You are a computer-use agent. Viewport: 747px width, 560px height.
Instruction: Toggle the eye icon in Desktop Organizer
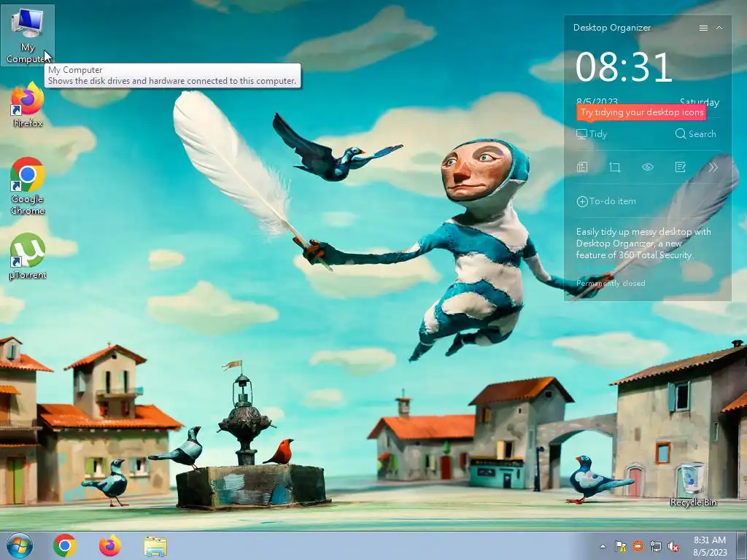tap(648, 167)
